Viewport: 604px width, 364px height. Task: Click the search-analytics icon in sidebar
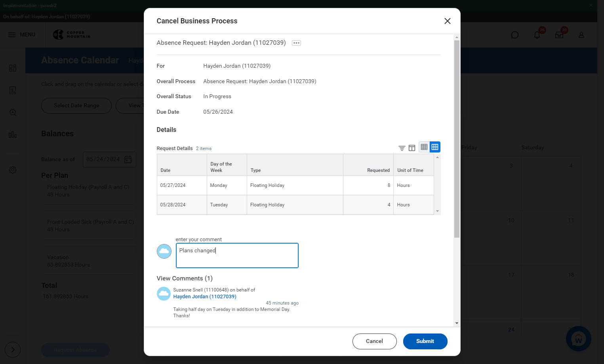(x=13, y=112)
